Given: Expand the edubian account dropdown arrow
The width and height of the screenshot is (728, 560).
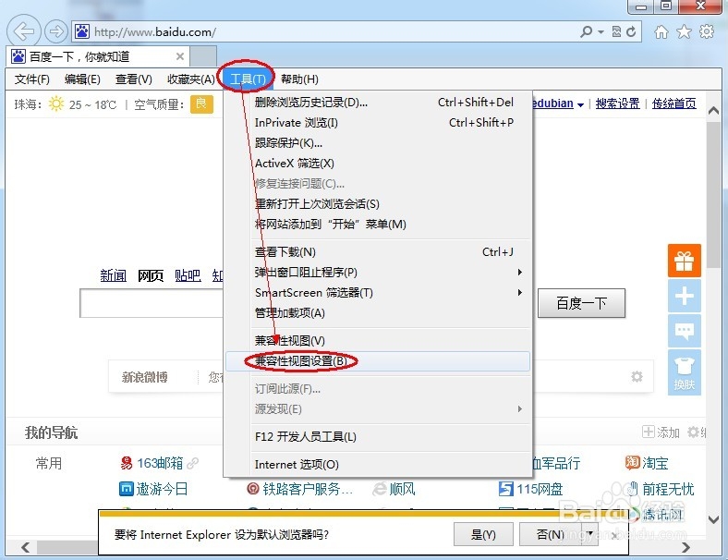Looking at the screenshot, I should [x=580, y=105].
